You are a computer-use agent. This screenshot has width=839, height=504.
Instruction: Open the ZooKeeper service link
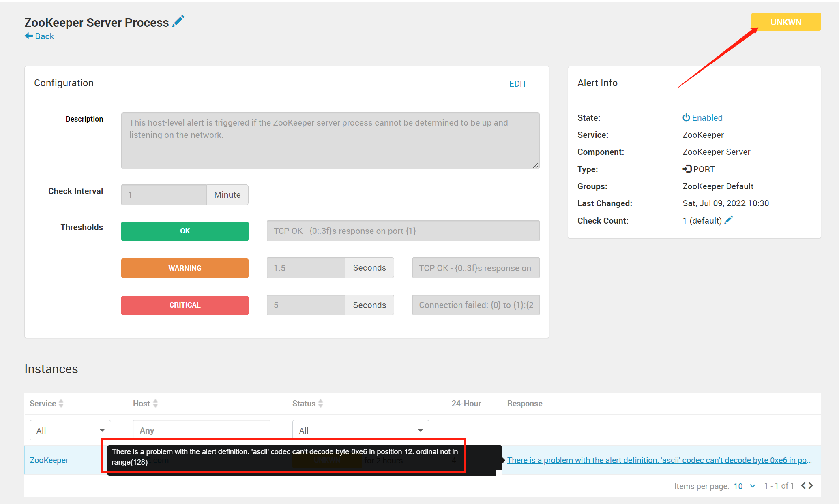tap(49, 460)
